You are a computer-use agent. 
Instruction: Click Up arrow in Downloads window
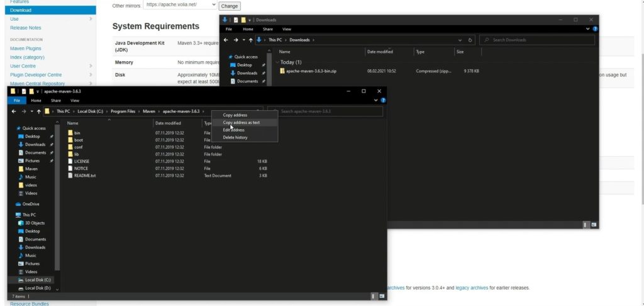tap(250, 40)
